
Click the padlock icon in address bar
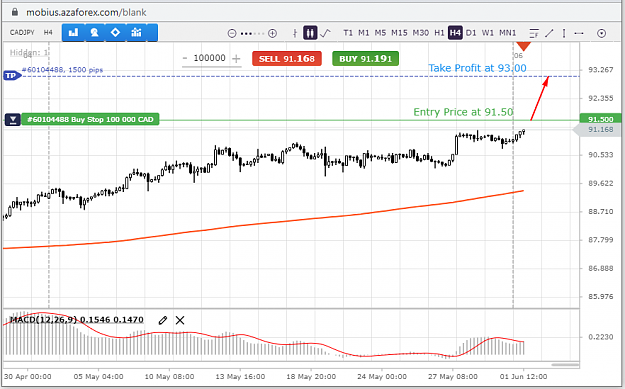click(15, 12)
